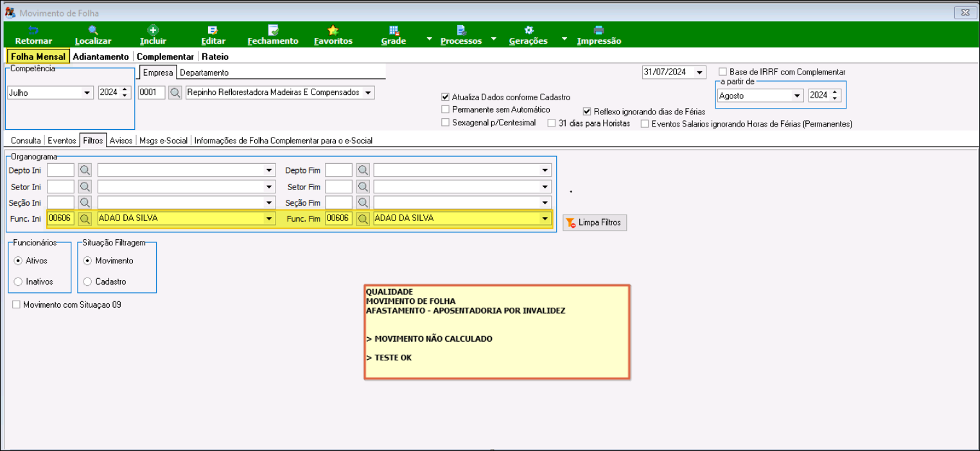Select the Folha Mensal tab

click(39, 57)
